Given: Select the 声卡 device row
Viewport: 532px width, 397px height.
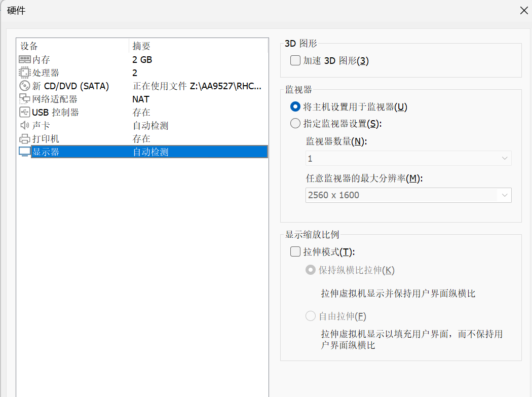Looking at the screenshot, I should coord(143,125).
